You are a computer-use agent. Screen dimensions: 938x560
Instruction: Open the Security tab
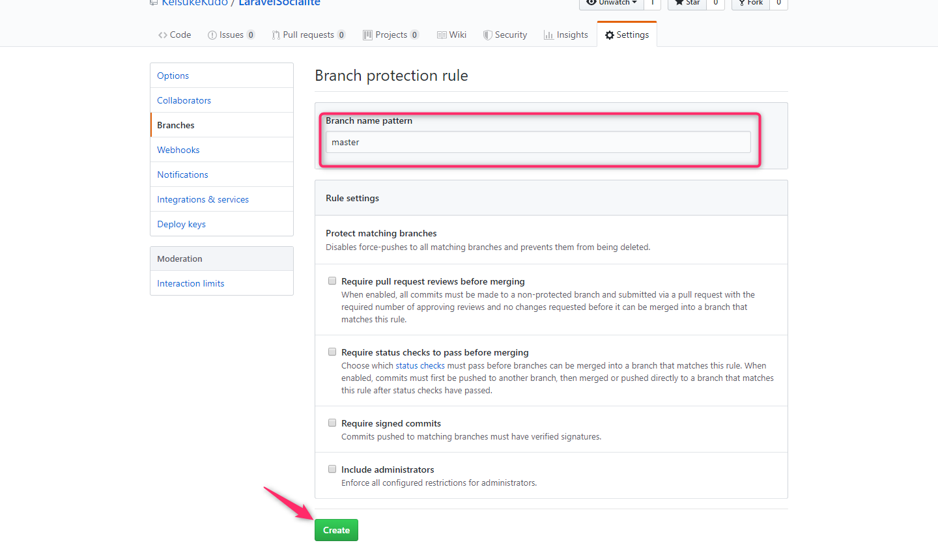coord(505,35)
